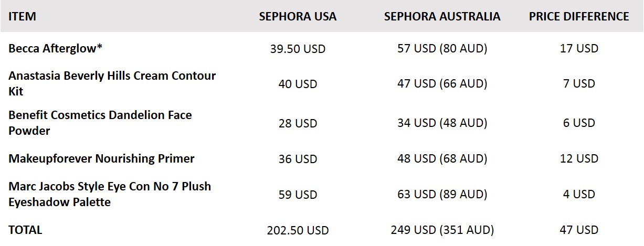
Task: Click the 12 USD price difference cell
Action: pyautogui.click(x=579, y=158)
